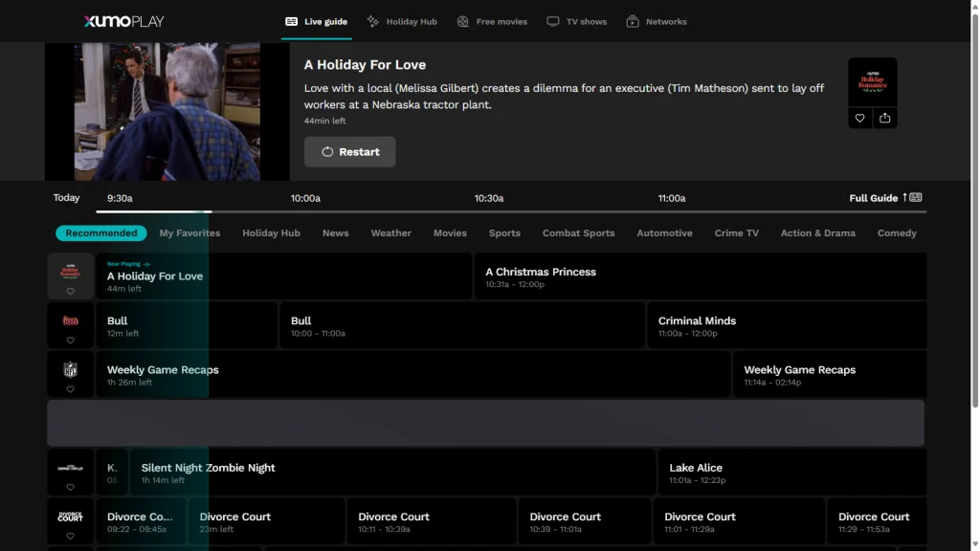The image size is (980, 551).
Task: Restart A Holiday For Love
Action: [x=349, y=152]
